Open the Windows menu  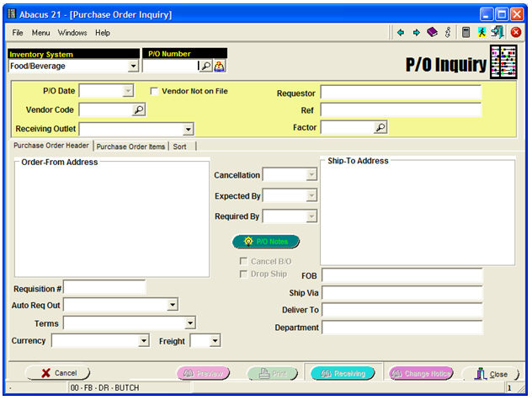72,33
